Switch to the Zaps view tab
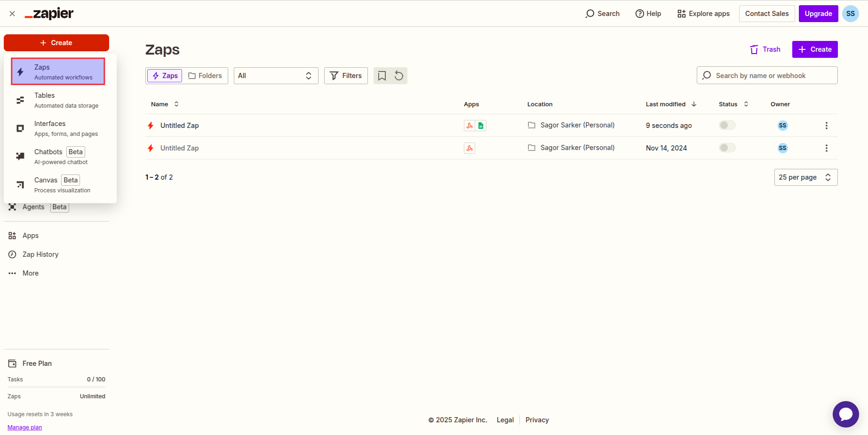 [x=165, y=76]
